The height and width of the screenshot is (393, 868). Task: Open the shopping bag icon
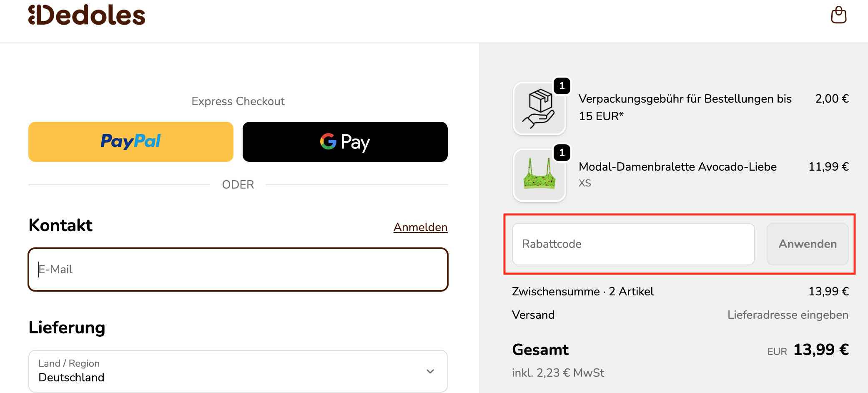[838, 15]
